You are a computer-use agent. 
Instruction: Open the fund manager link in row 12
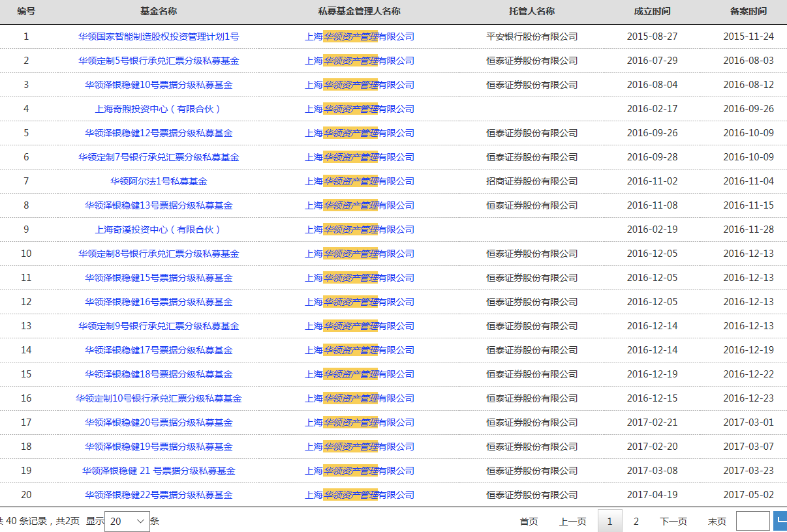pos(360,302)
